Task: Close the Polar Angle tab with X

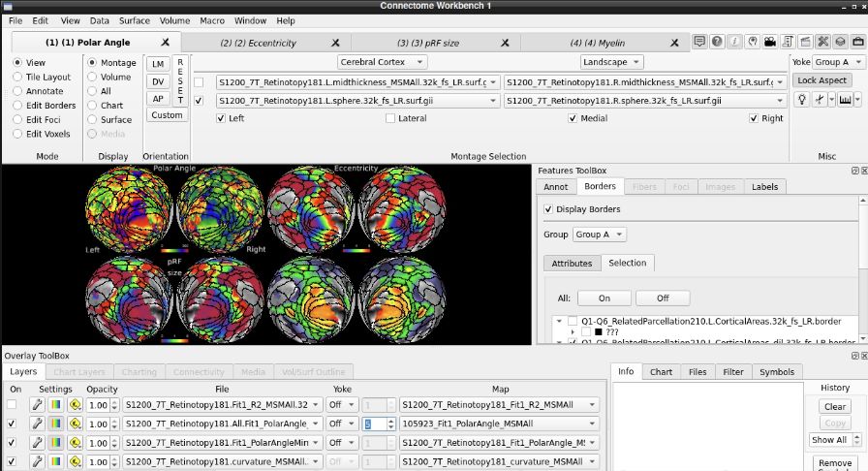Action: (x=165, y=42)
